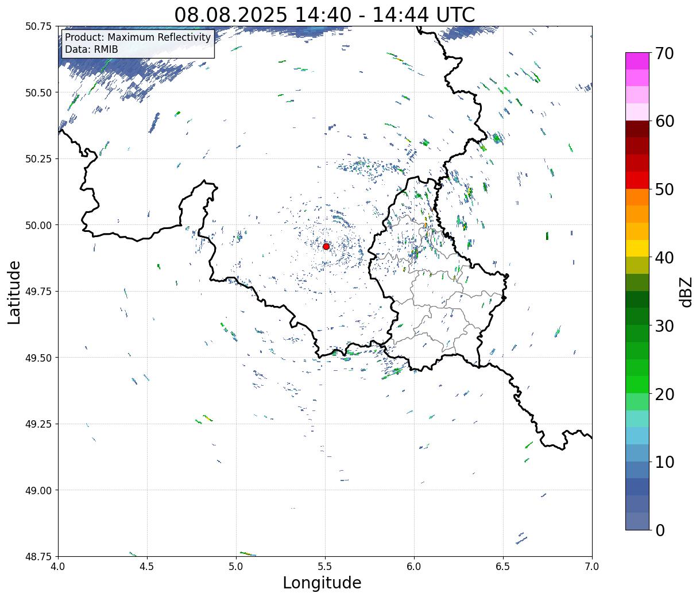
Task: Click the latitude tick label 49.25
Action: 38,424
